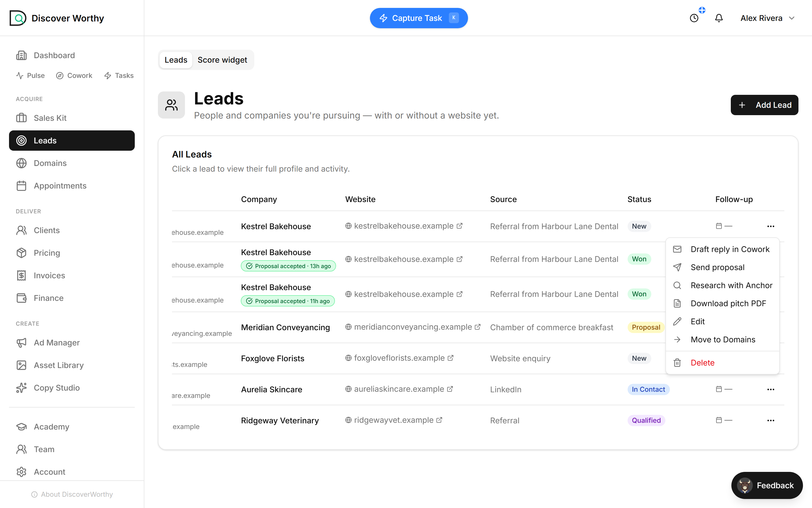
Task: Set the follow-up date for Aurelia Skincare
Action: point(724,389)
